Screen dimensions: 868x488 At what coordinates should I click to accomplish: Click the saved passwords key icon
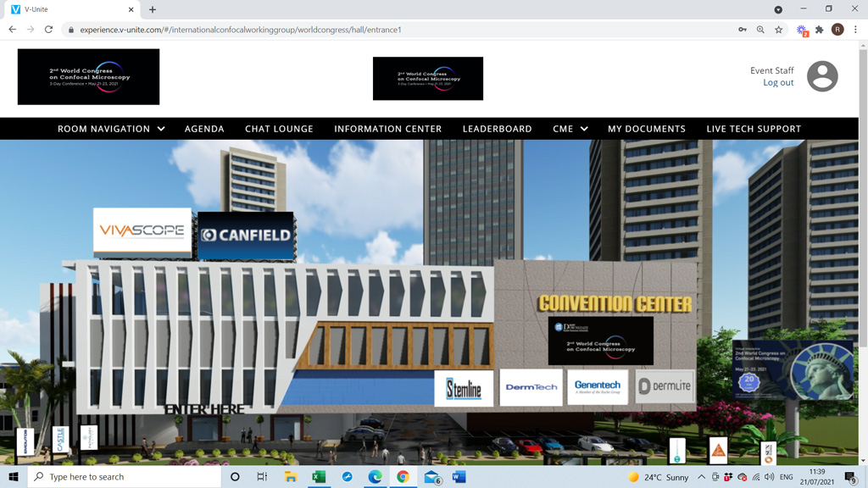click(743, 30)
